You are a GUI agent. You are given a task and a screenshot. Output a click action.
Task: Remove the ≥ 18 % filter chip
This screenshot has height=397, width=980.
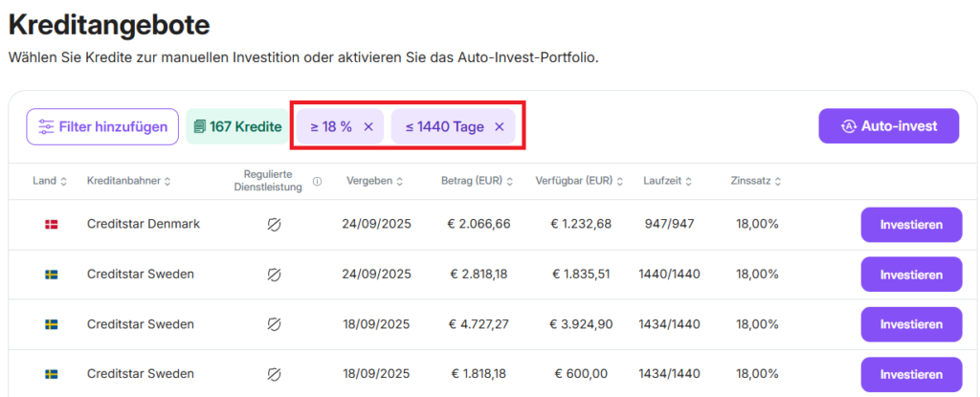(x=368, y=127)
